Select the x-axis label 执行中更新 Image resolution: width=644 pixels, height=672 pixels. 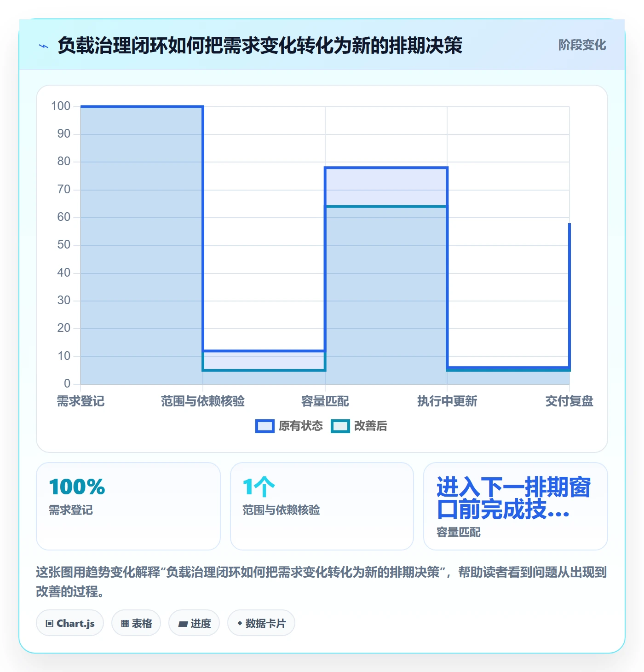[447, 401]
